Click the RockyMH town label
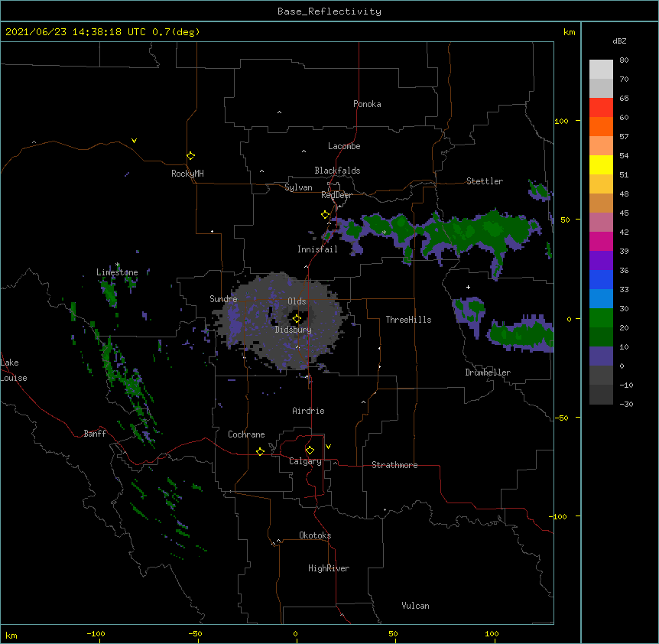 (187, 174)
